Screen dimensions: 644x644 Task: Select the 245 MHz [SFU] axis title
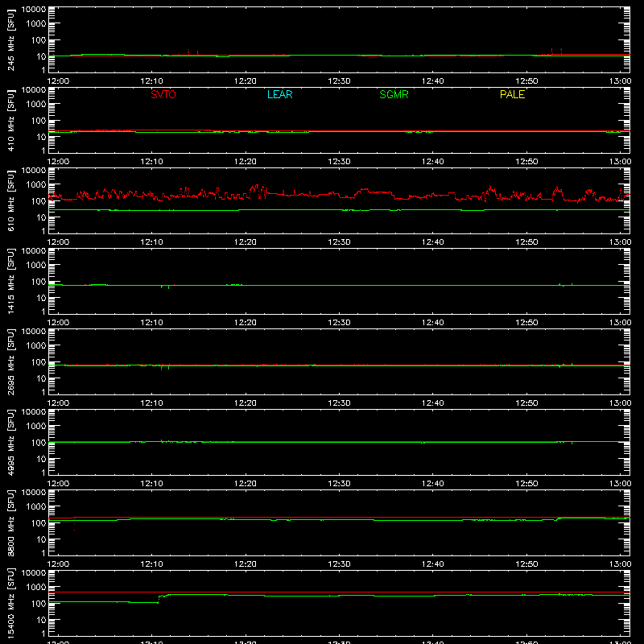click(10, 40)
